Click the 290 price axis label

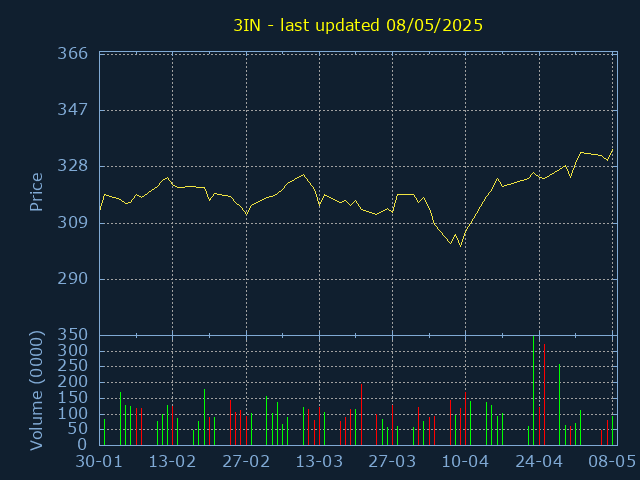(x=73, y=279)
